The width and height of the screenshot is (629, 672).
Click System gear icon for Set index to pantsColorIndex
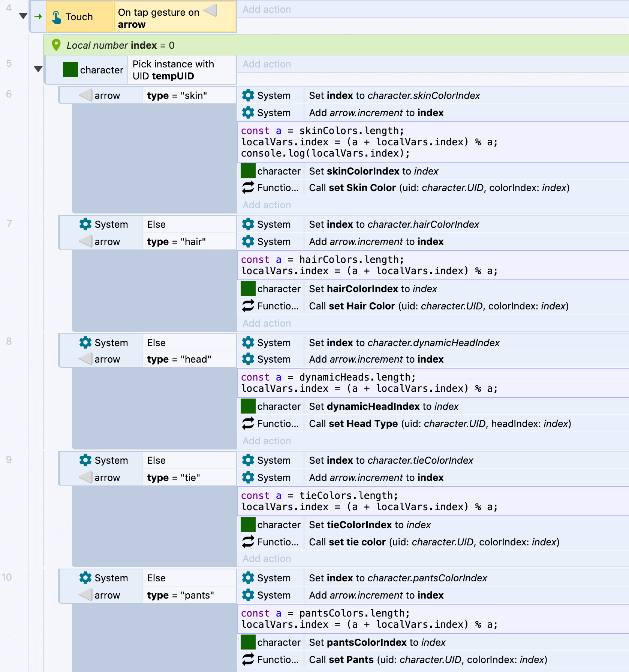(x=248, y=578)
